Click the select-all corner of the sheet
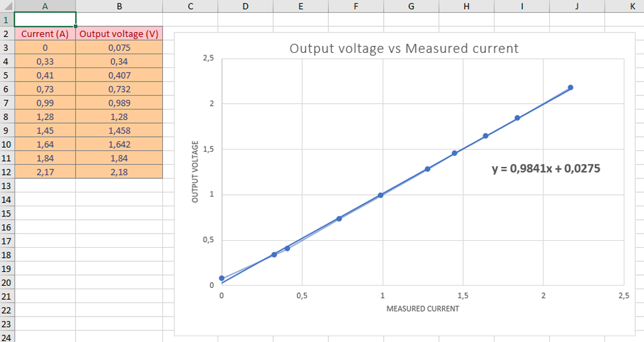This screenshot has width=644, height=342. [x=6, y=6]
